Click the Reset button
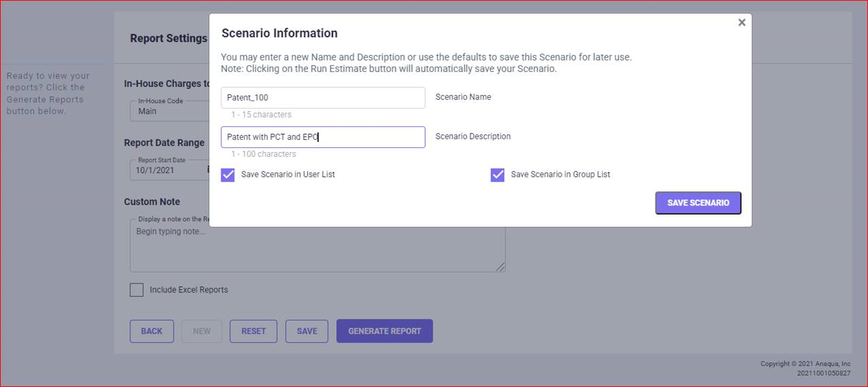 click(253, 331)
